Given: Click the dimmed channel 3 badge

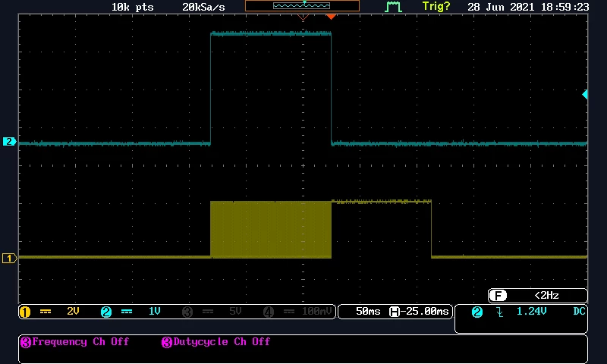Looking at the screenshot, I should (x=187, y=312).
